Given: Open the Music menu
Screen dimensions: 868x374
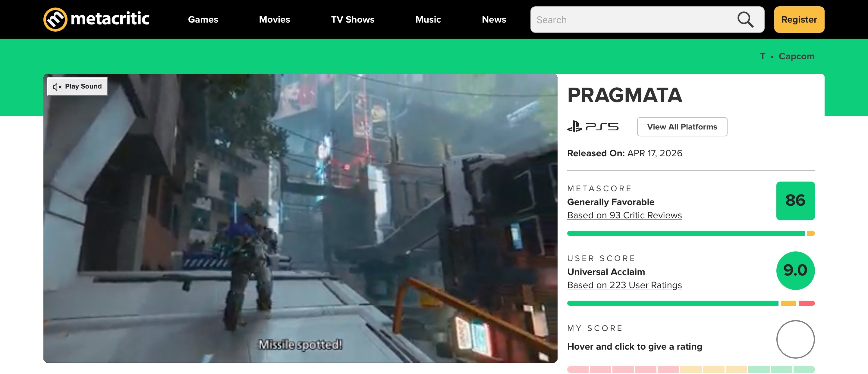Looking at the screenshot, I should click(428, 20).
